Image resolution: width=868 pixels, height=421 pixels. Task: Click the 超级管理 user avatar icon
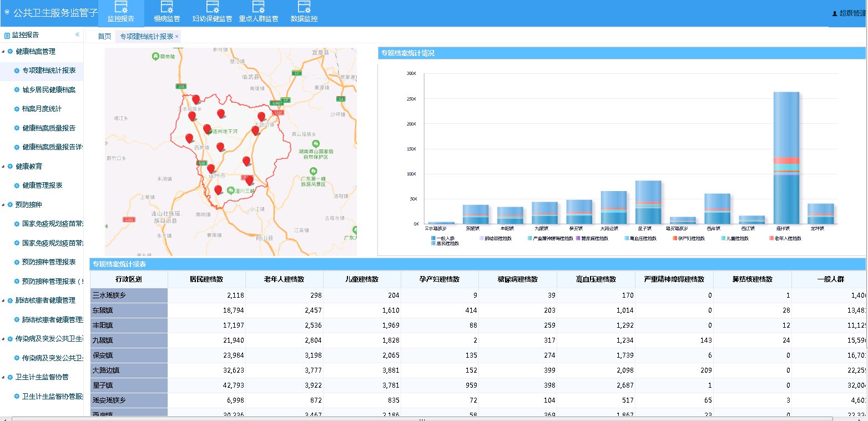835,13
